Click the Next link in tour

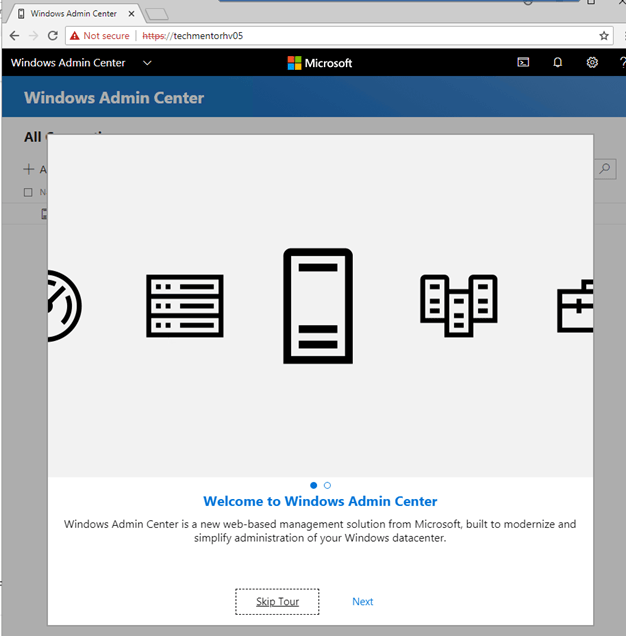[x=363, y=602]
